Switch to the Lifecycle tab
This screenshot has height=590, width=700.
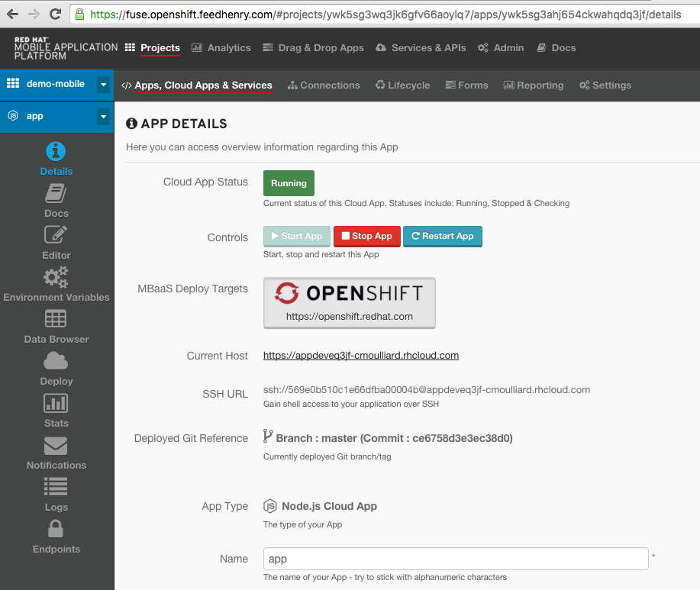(x=403, y=85)
